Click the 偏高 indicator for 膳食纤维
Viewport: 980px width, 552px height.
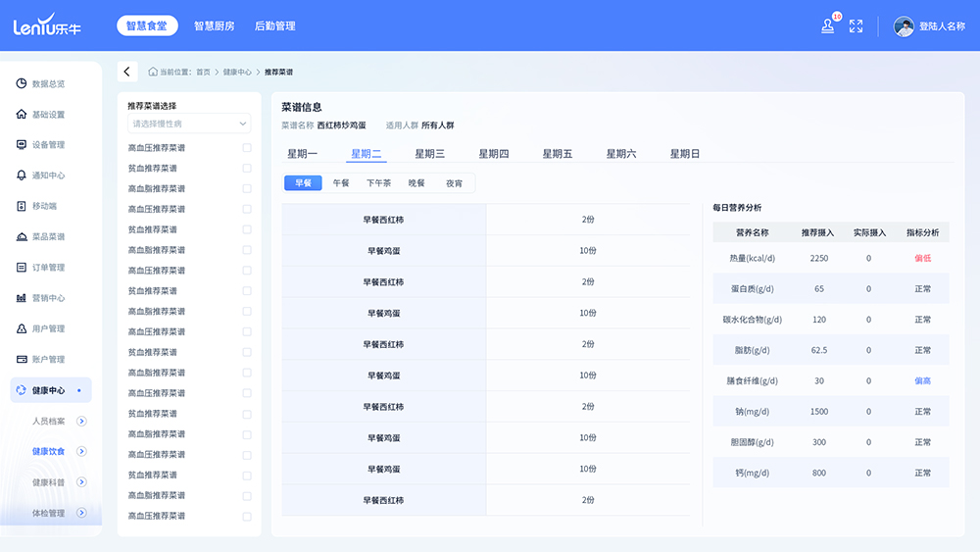click(922, 380)
